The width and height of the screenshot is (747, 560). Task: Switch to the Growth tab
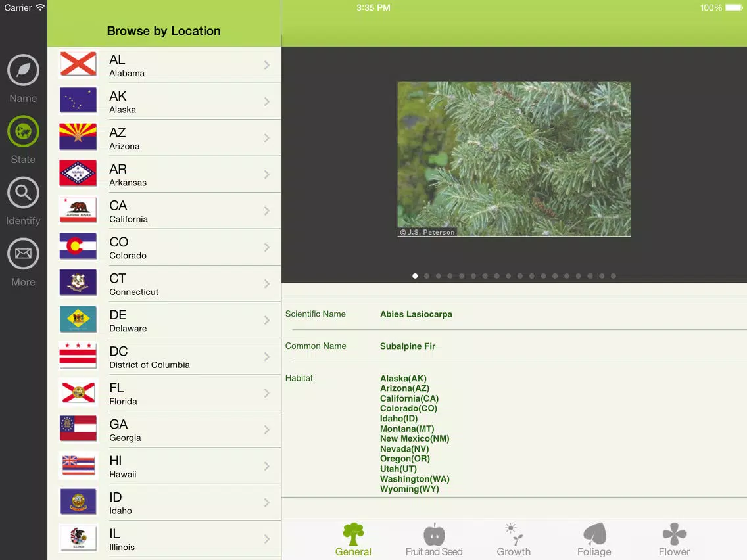tap(514, 540)
